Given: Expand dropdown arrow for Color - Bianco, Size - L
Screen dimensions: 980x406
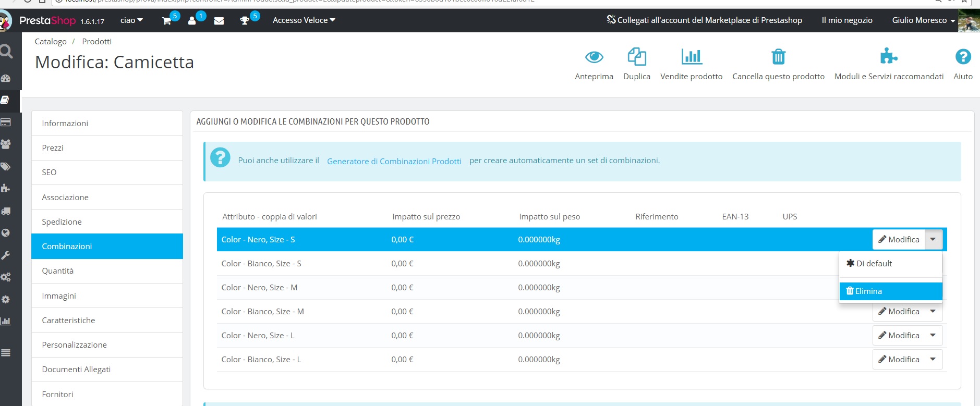Looking at the screenshot, I should tap(933, 359).
